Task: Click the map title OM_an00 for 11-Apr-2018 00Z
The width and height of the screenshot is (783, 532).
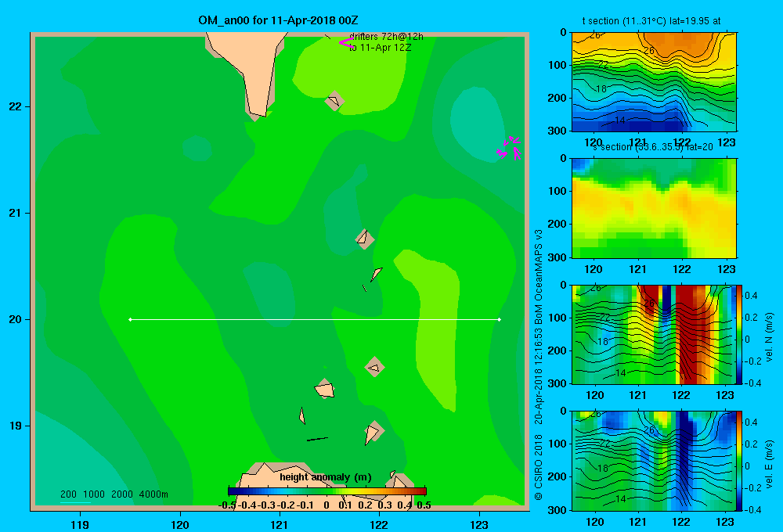Action: [x=278, y=20]
